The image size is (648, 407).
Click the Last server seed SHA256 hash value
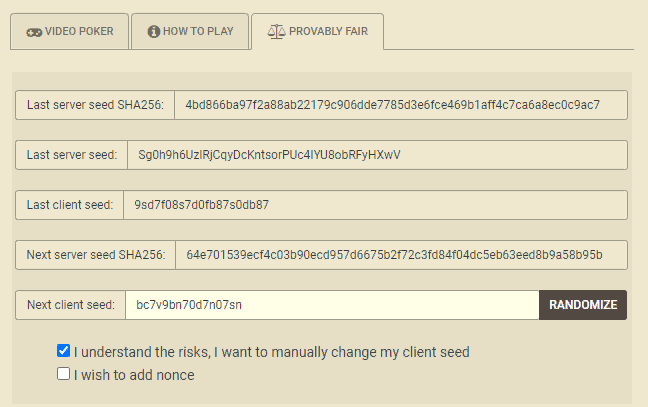click(x=400, y=105)
